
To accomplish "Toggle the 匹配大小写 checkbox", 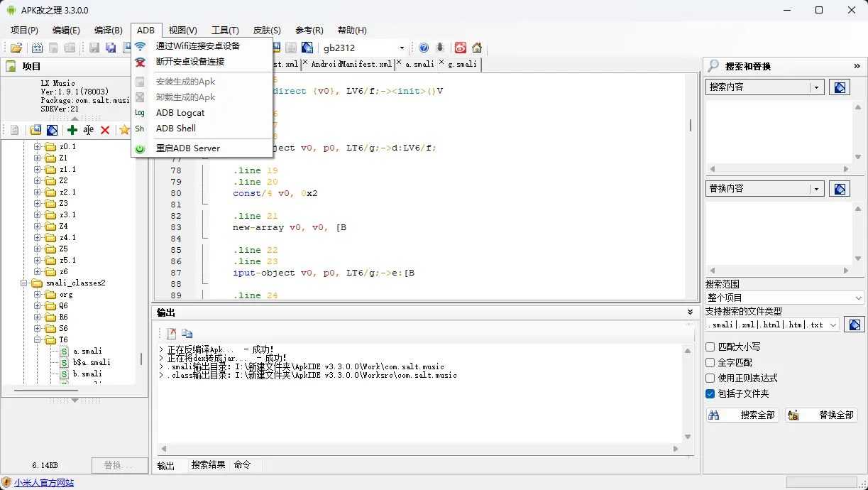I will (x=710, y=347).
